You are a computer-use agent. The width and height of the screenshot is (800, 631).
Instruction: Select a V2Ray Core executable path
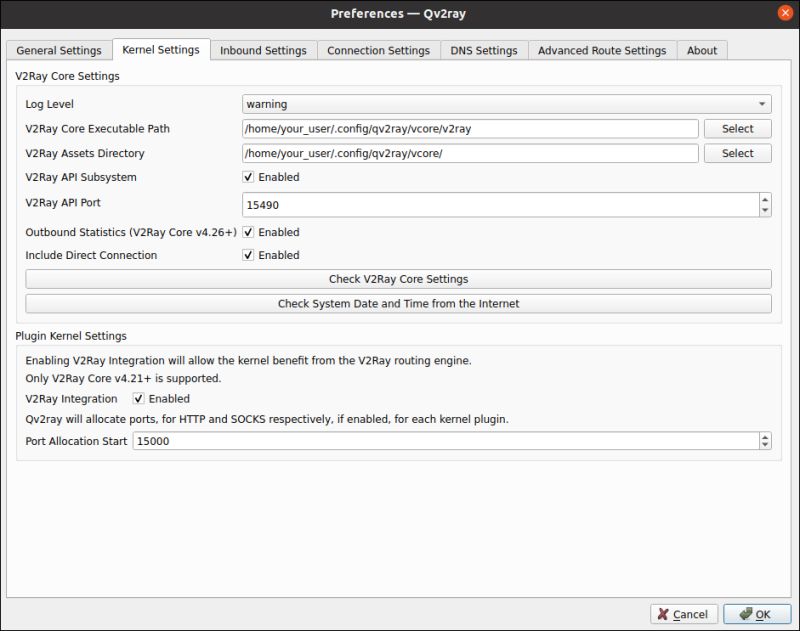738,128
